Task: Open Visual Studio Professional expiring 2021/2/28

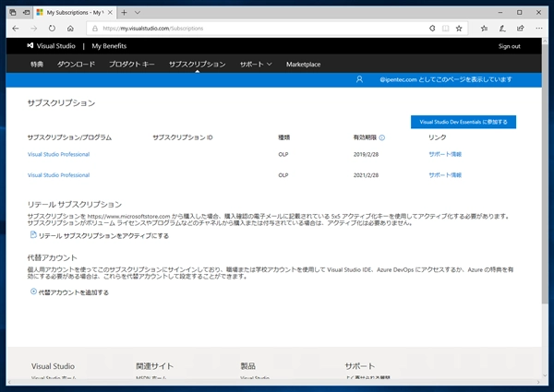Action: 59,175
